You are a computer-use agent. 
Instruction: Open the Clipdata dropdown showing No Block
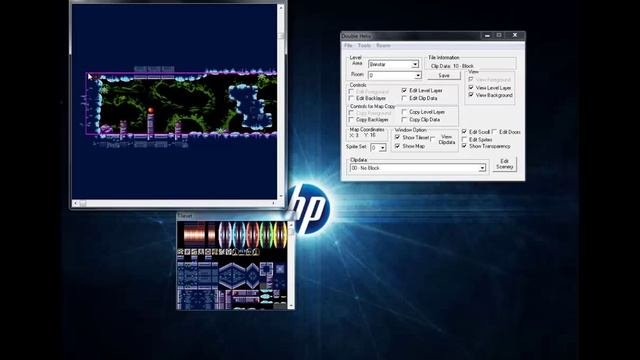[482, 168]
